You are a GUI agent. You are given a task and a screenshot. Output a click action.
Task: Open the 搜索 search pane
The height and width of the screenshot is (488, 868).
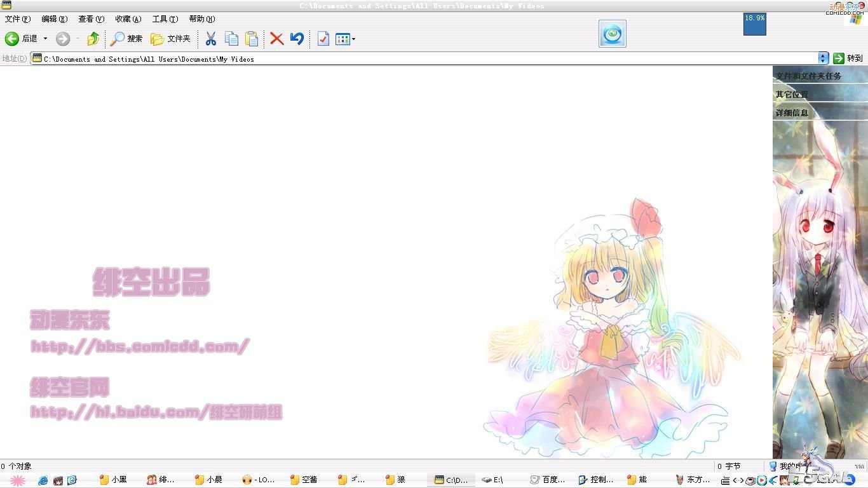tap(126, 39)
